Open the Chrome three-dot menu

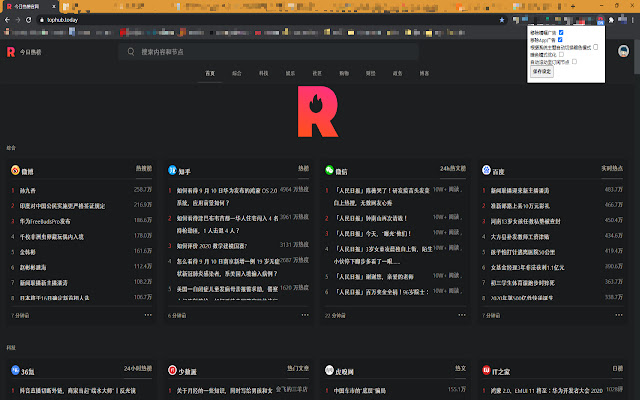click(x=633, y=20)
